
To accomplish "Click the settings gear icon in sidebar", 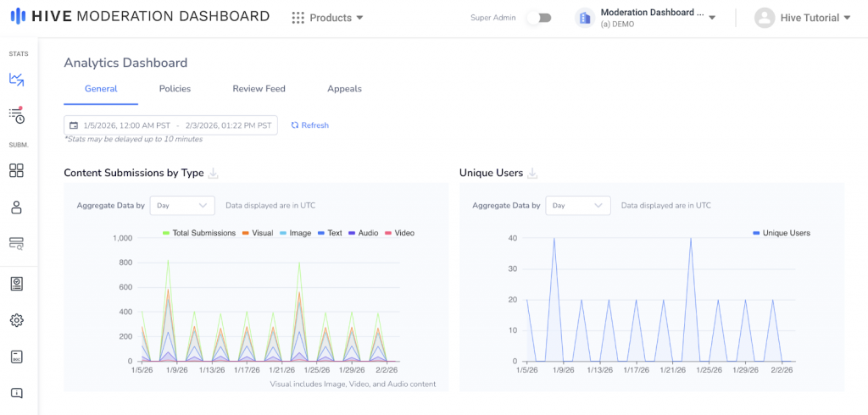I will pos(17,320).
